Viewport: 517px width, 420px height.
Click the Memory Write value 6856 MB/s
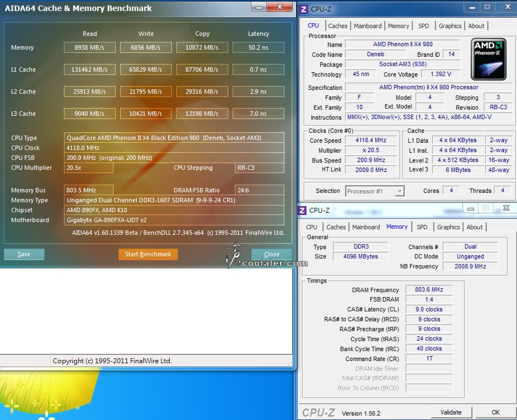pos(146,47)
